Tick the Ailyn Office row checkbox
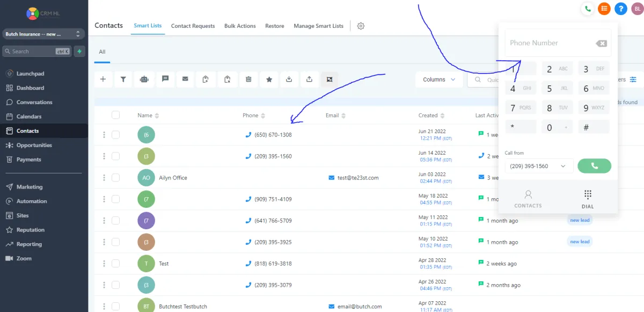644x312 pixels. point(115,178)
